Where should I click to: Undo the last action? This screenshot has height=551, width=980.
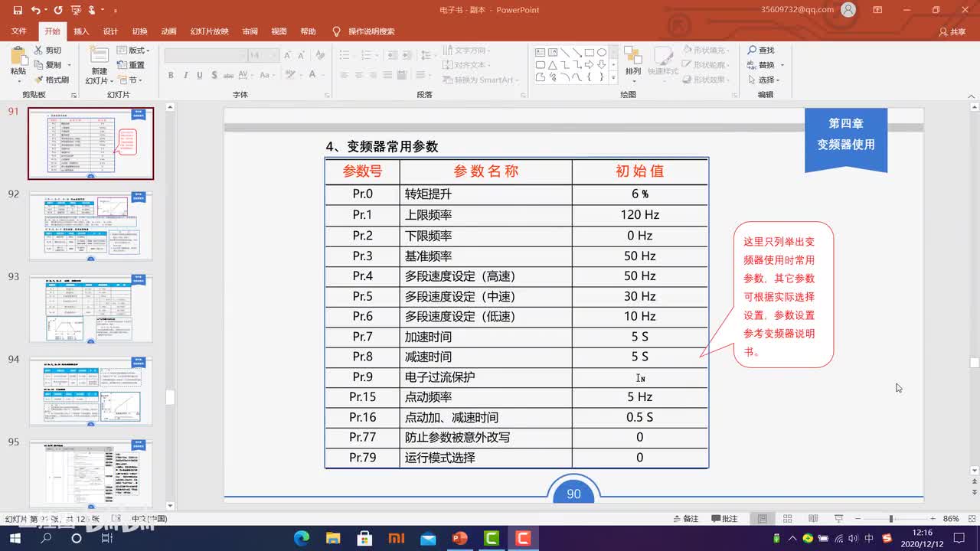point(35,11)
